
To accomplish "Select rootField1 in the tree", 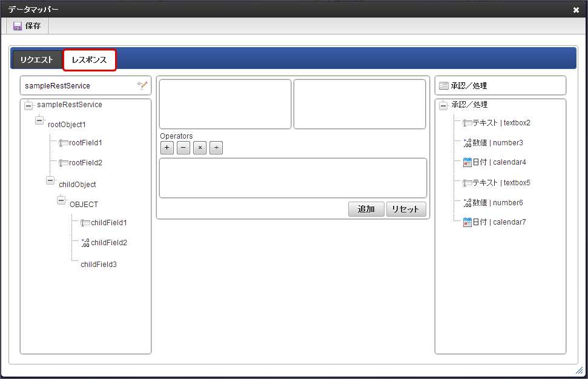I will [x=85, y=143].
